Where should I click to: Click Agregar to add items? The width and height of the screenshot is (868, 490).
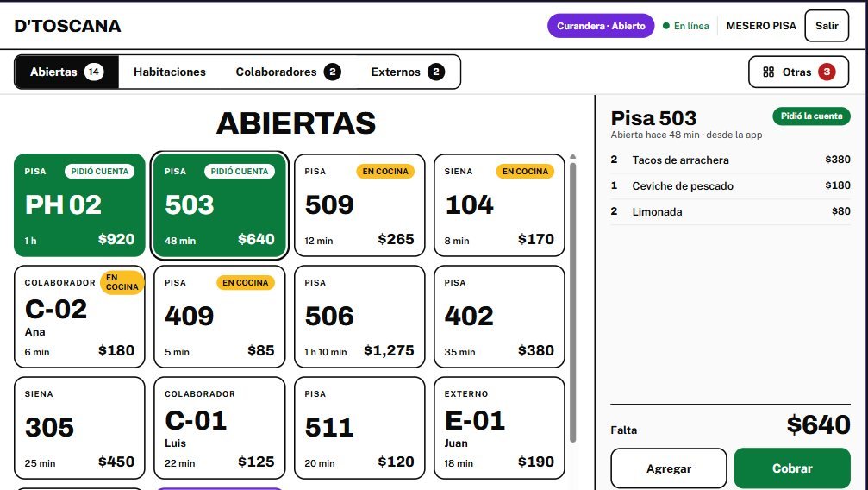coord(669,468)
